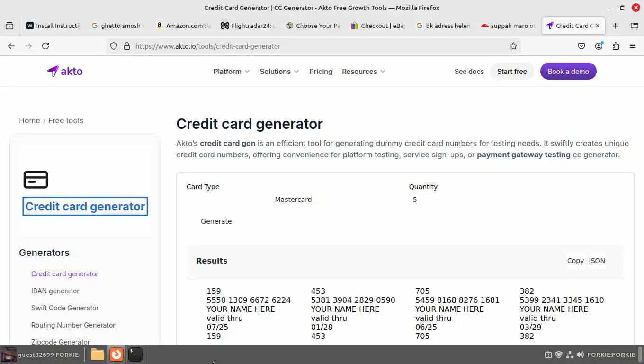Open Credit card generator in Generators list
Image resolution: width=644 pixels, height=364 pixels.
(65, 274)
